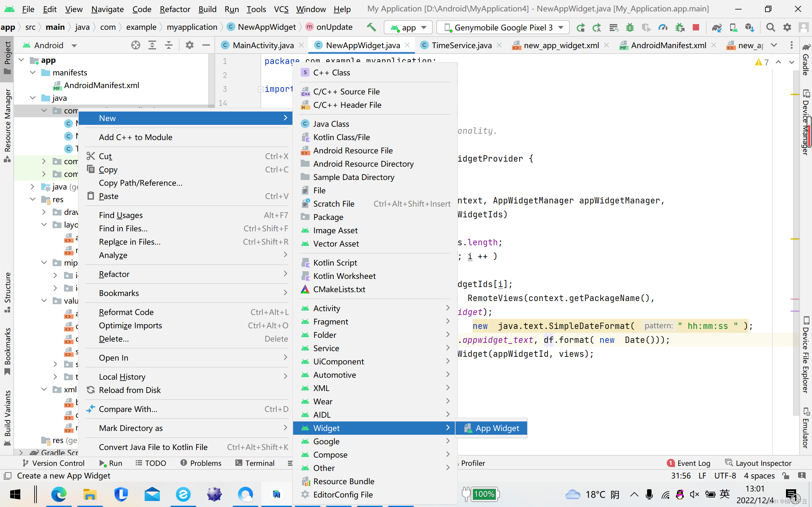Expand the java directory in project
The height and width of the screenshot is (507, 812).
[x=33, y=98]
